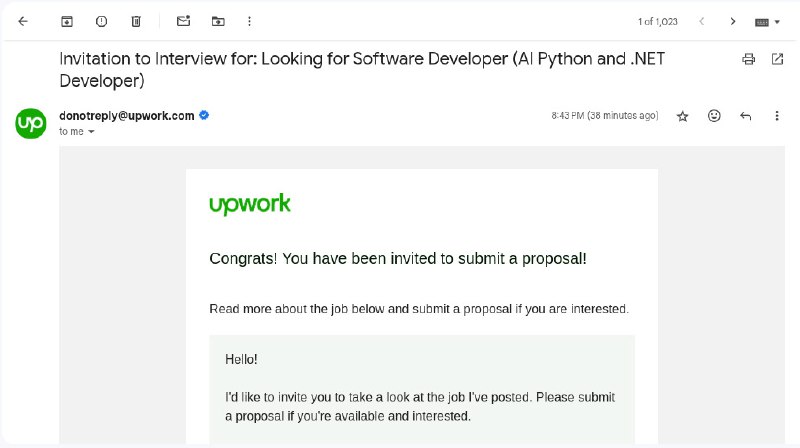Open the email in a new window
This screenshot has height=448, width=800.
[777, 59]
